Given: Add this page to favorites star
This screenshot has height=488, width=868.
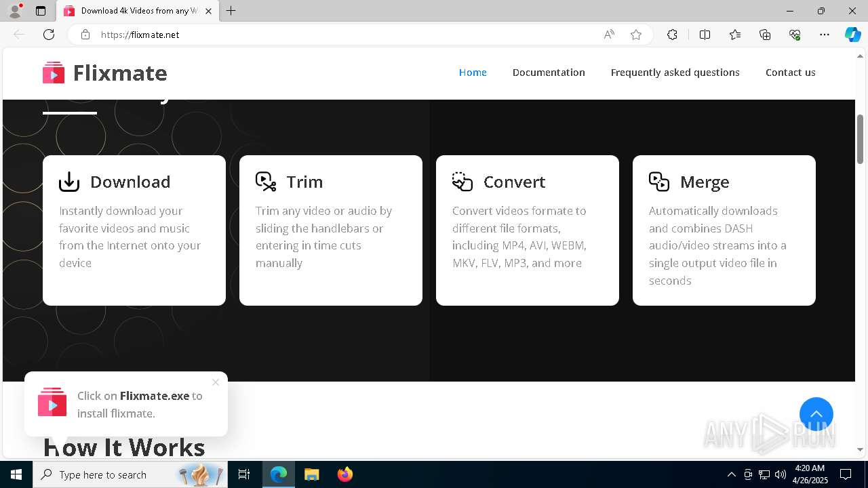Looking at the screenshot, I should click(x=636, y=35).
